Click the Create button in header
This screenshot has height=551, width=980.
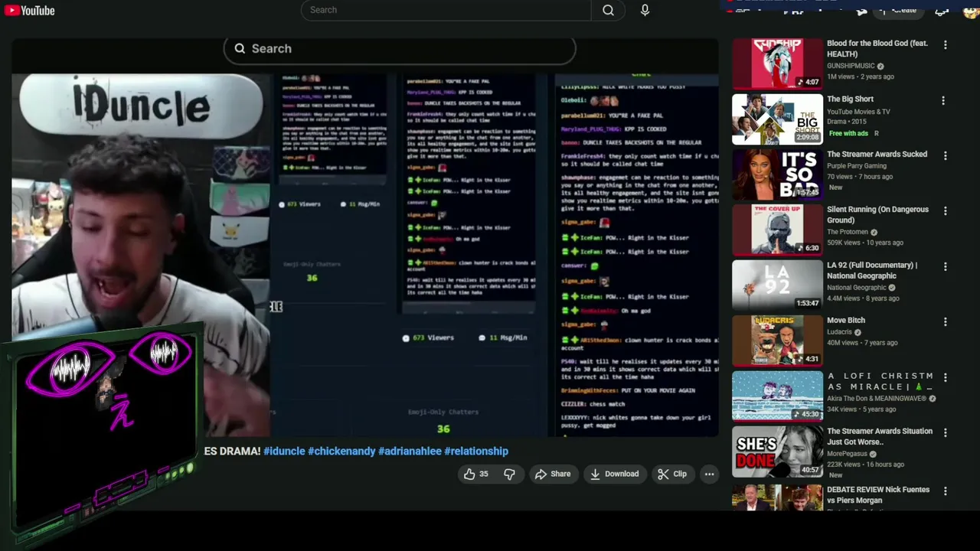[x=897, y=10]
